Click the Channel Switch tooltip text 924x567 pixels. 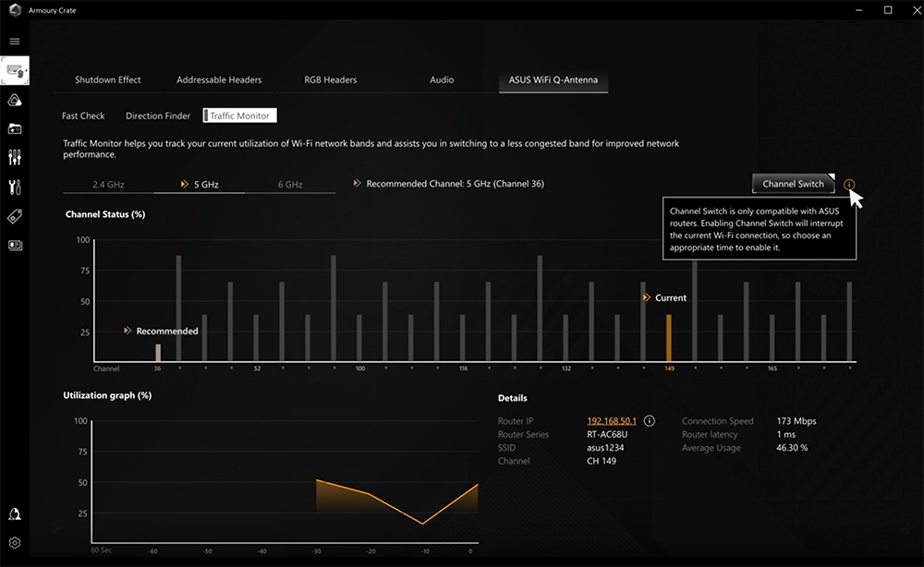(759, 229)
